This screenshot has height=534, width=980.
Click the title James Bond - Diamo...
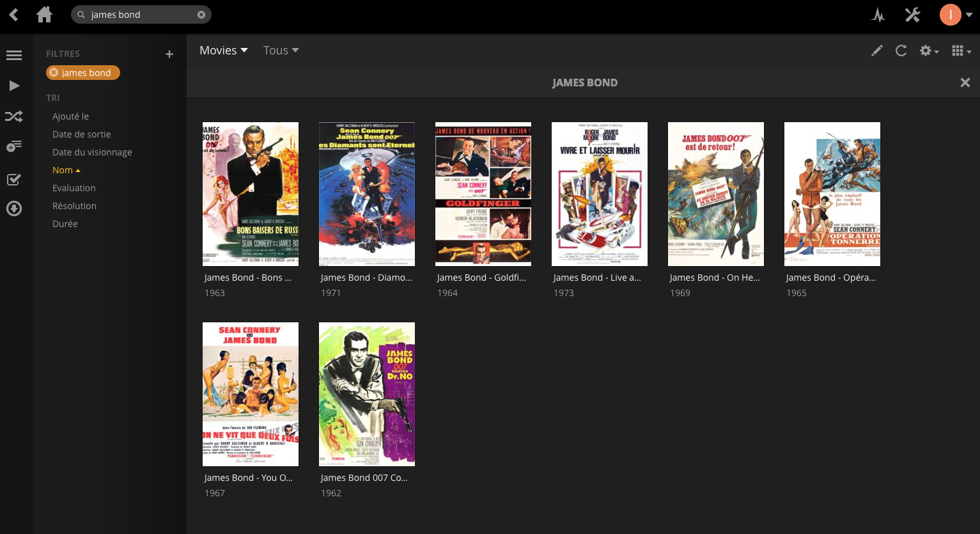[366, 278]
